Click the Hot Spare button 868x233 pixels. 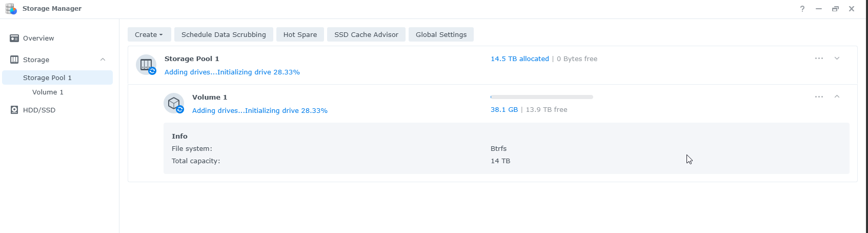pyautogui.click(x=300, y=34)
